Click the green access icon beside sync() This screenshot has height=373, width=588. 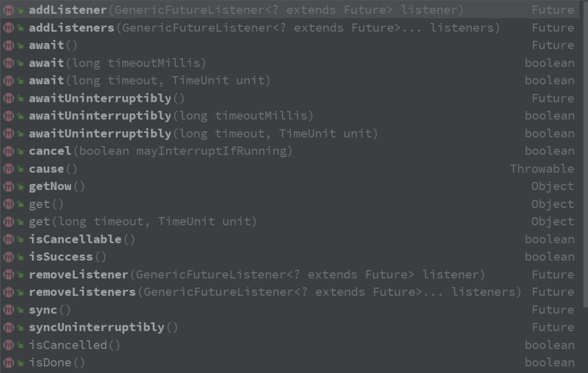[x=20, y=310]
